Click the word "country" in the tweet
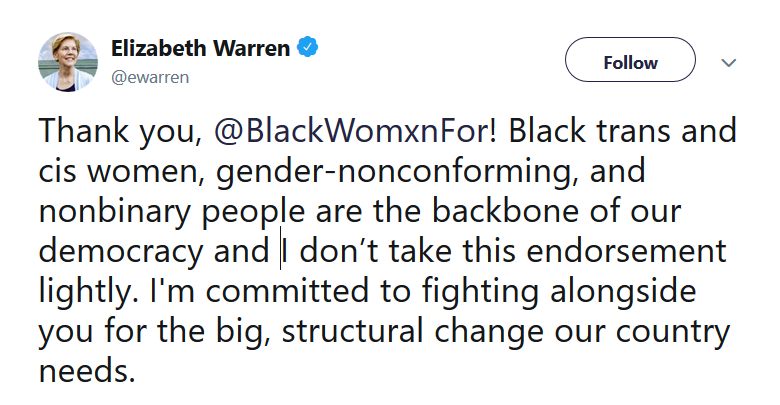Viewport: 780px width, 405px height. point(673,331)
